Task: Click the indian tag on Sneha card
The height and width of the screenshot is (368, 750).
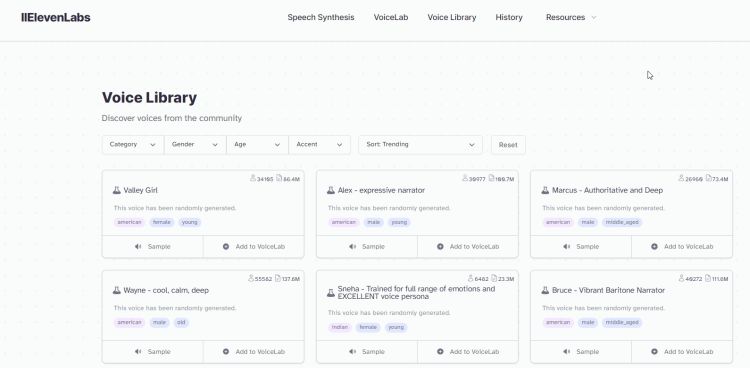Action: tap(340, 328)
